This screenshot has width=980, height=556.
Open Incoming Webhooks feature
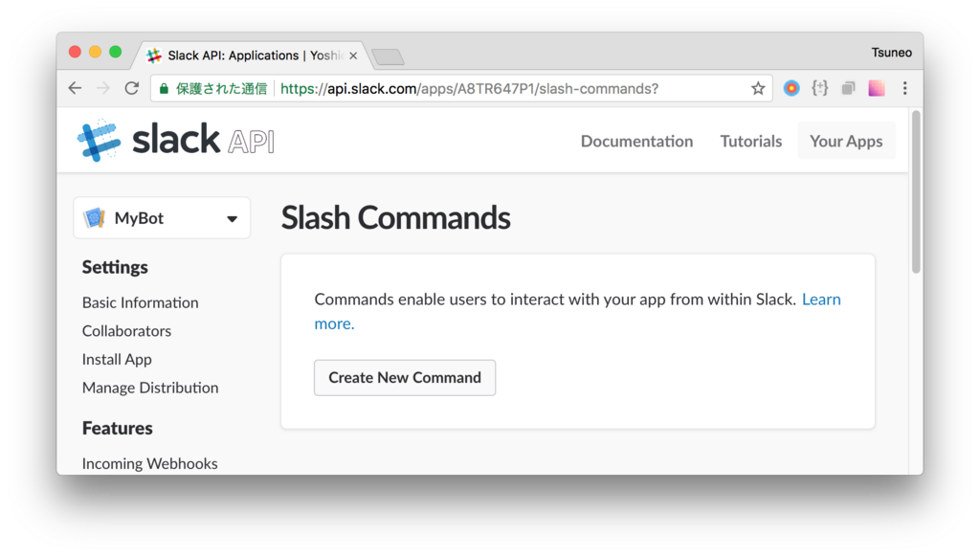(149, 463)
